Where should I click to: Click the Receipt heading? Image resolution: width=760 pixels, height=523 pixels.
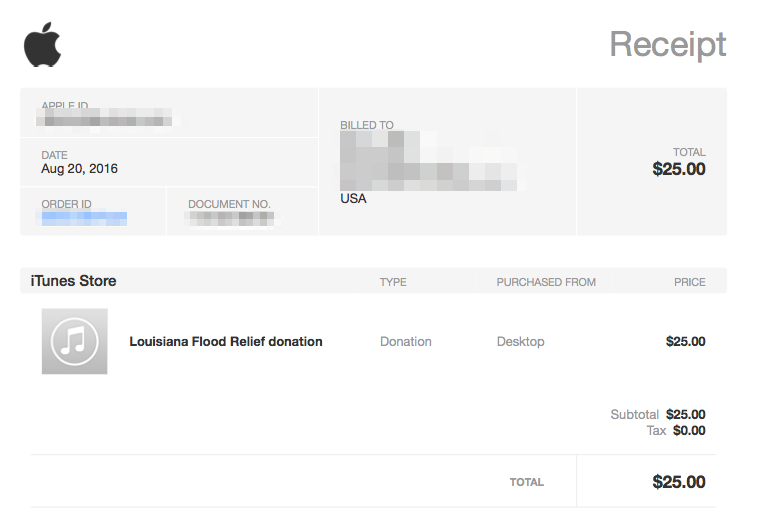(x=667, y=45)
